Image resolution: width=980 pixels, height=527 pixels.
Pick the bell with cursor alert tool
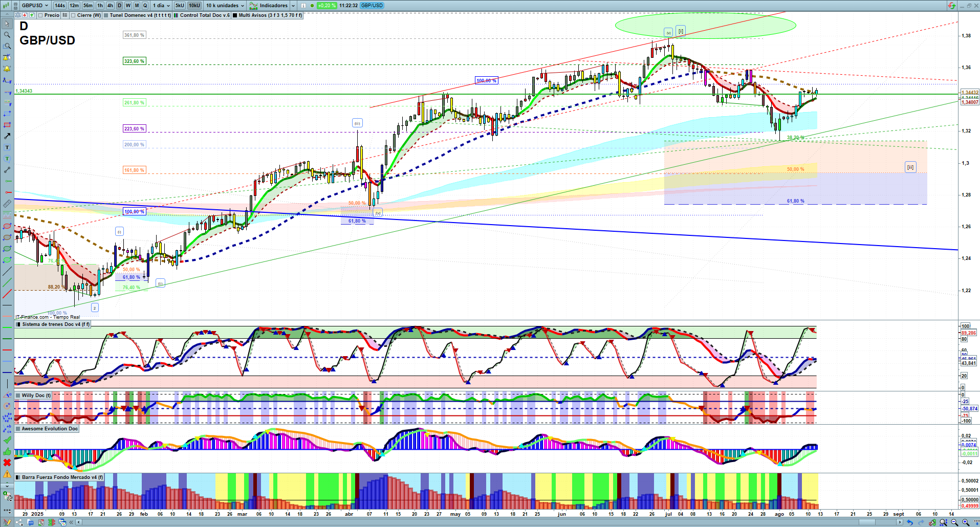point(7,57)
